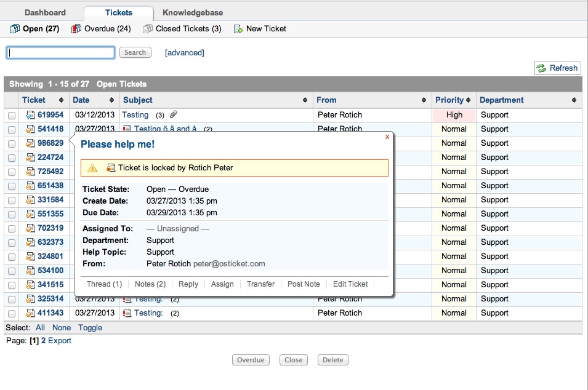Open the advanced search link
The height and width of the screenshot is (390, 588).
point(184,53)
